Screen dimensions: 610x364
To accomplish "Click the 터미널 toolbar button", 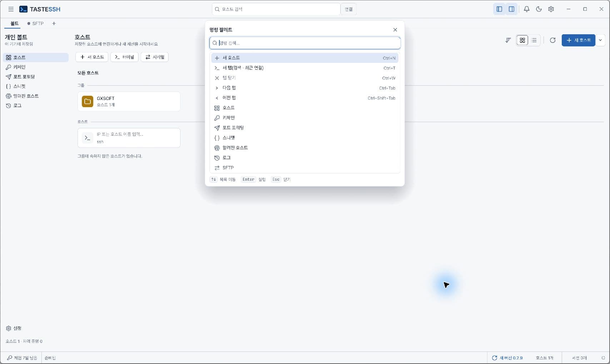I will pos(124,57).
